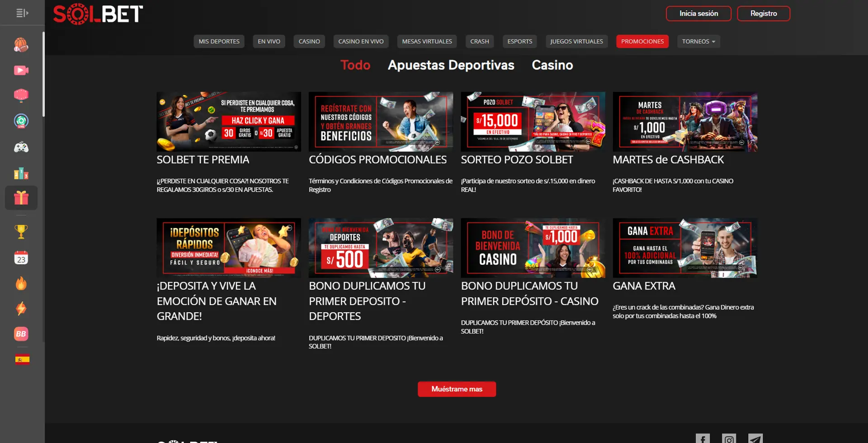Open SORTEO POZO SOLBET title link
868x443 pixels.
(517, 160)
